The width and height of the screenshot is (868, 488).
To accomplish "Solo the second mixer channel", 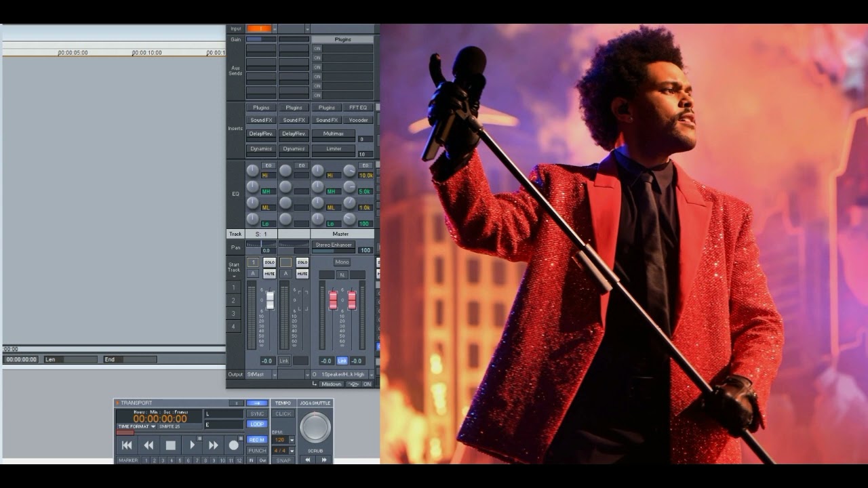I will point(302,262).
